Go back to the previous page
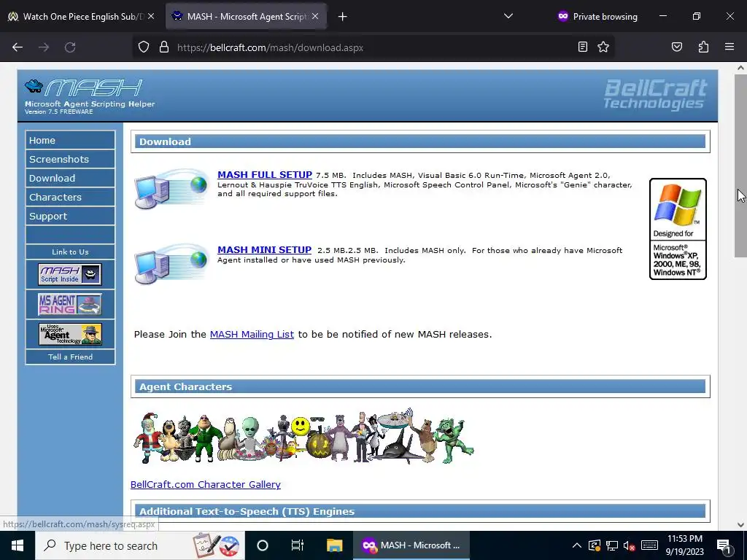This screenshot has height=560, width=747. click(18, 47)
